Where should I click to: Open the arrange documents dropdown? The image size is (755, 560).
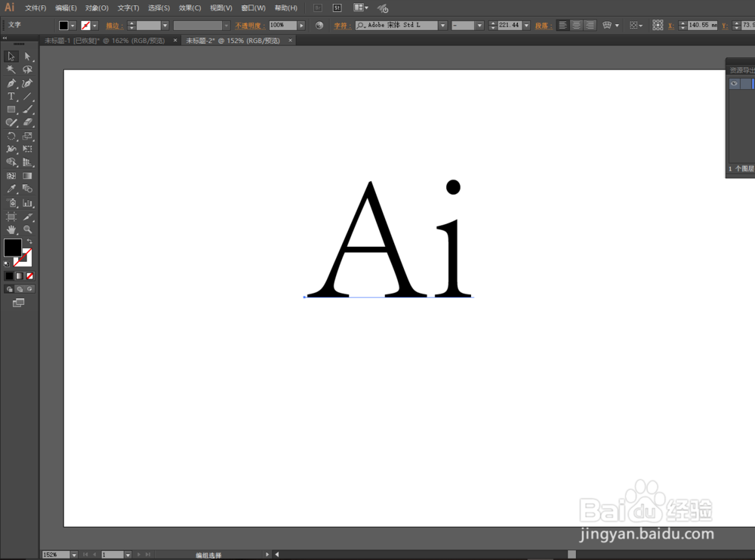coord(361,8)
